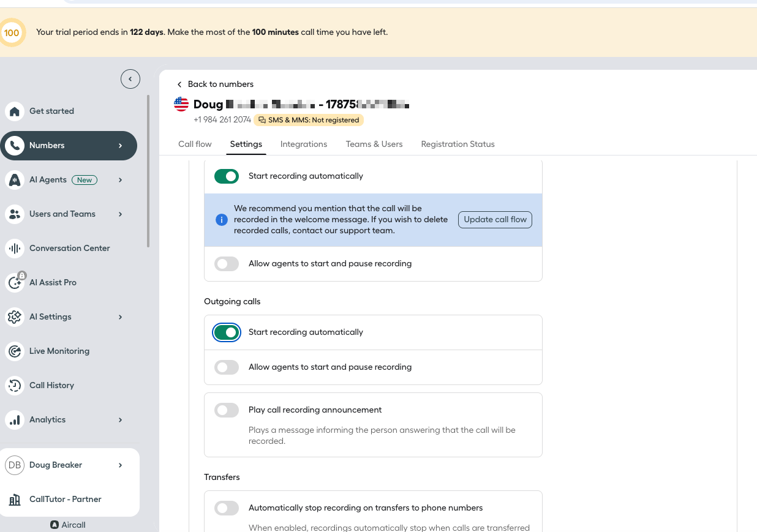
Task: Expand the AI Settings chevron
Action: coord(120,317)
